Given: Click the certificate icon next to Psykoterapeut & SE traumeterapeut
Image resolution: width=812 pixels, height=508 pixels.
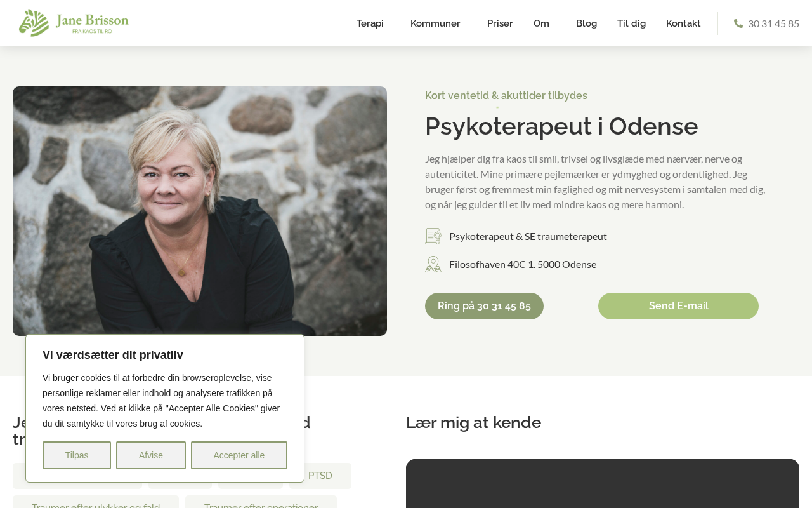Looking at the screenshot, I should 433,236.
